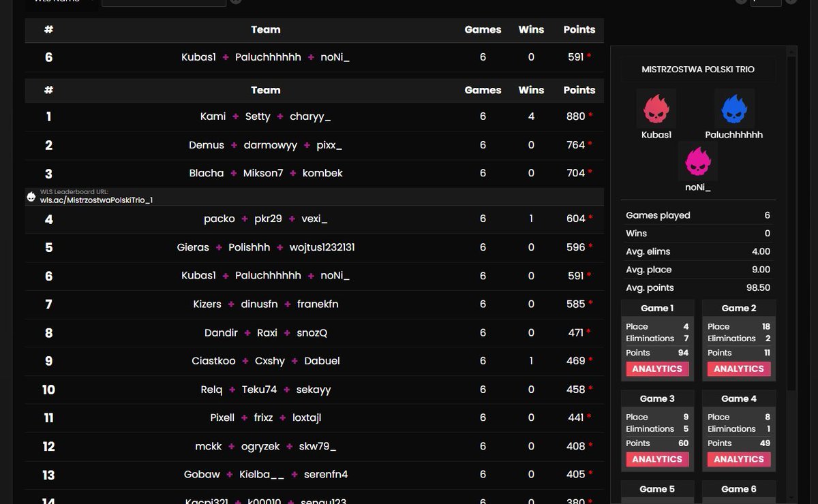Viewport: 818px width, 504px height.
Task: Click the 604 points value
Action: [575, 219]
